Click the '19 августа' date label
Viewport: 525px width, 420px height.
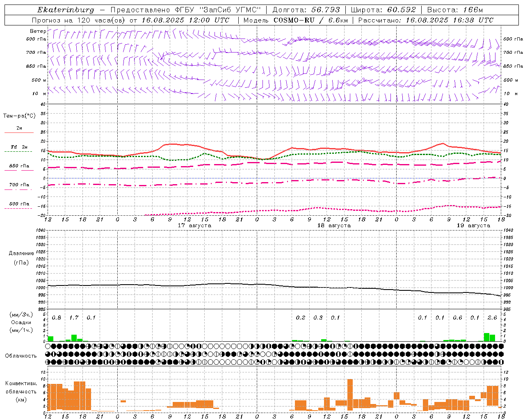coord(473,226)
